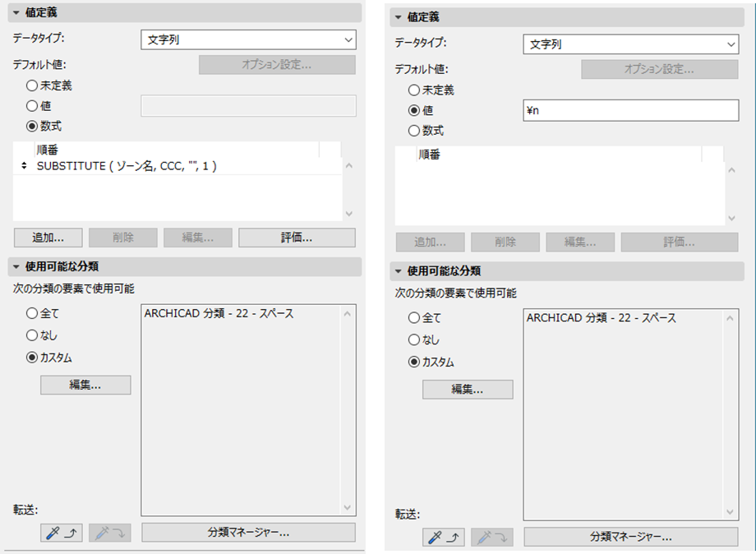Select ARCHICAD 分類 - 22 - スペース in left list
The height and width of the screenshot is (554, 756).
(x=219, y=313)
